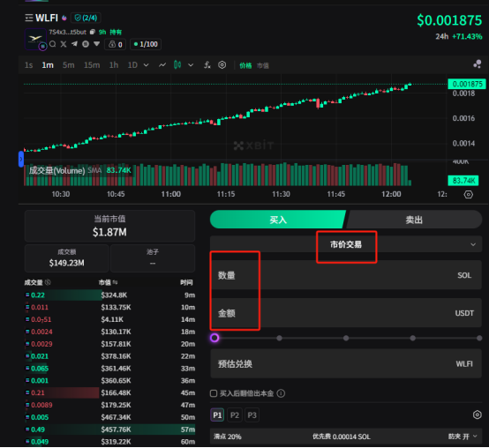Select the P2 preset
The image size is (489, 448).
click(x=235, y=415)
